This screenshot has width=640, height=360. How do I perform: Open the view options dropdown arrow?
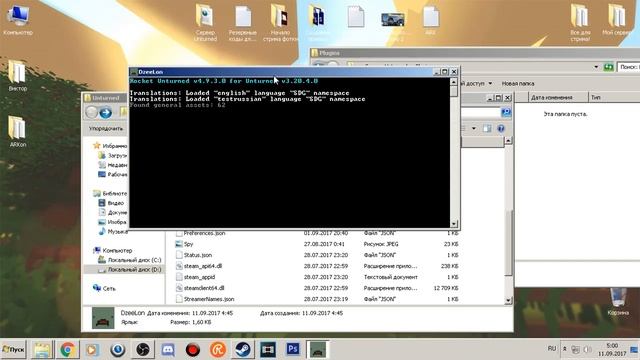473,129
